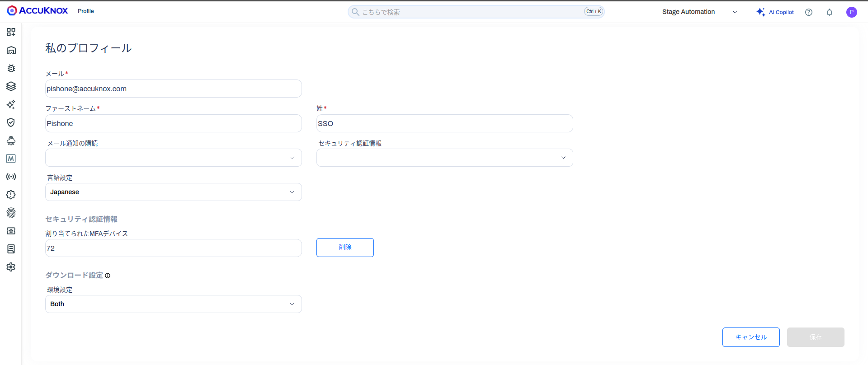Open the セキュリティ認証情報 dropdown
Image resolution: width=868 pixels, height=365 pixels.
click(445, 158)
